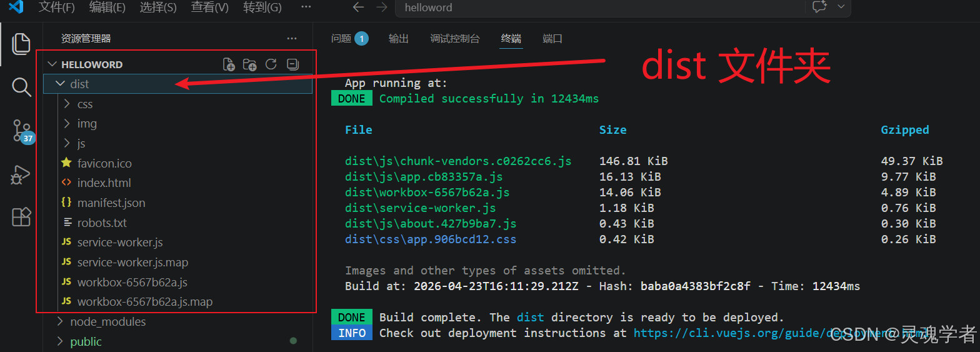This screenshot has width=980, height=352.
Task: Click the blue INFO badge
Action: tap(352, 333)
